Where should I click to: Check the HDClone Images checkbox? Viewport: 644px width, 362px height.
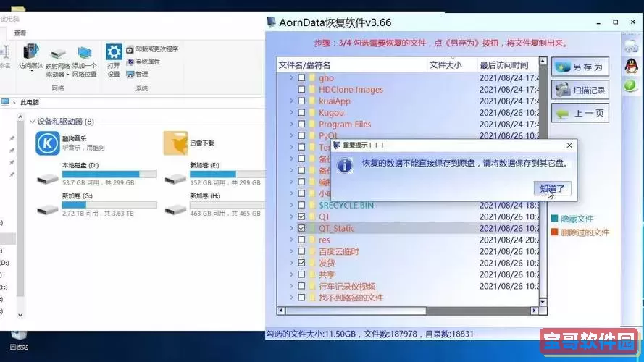(301, 89)
